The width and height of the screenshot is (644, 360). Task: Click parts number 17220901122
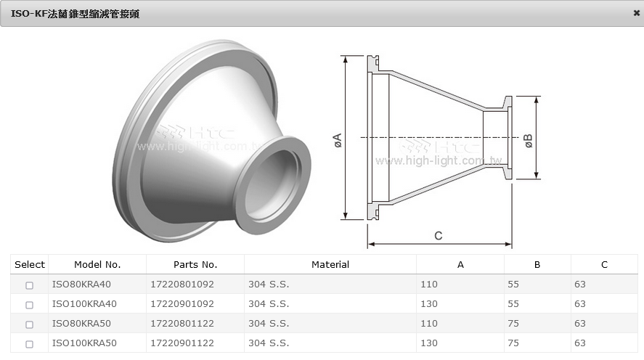(182, 343)
